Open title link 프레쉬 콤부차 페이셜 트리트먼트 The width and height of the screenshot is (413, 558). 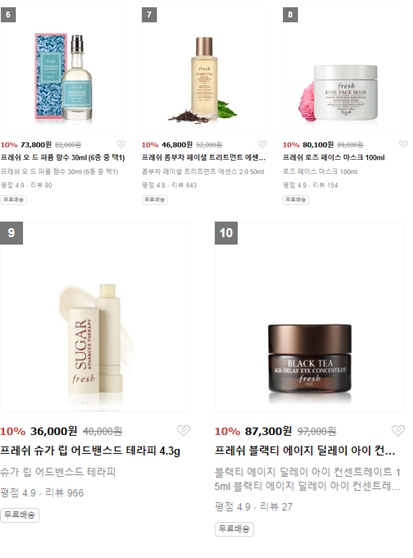[x=203, y=158]
